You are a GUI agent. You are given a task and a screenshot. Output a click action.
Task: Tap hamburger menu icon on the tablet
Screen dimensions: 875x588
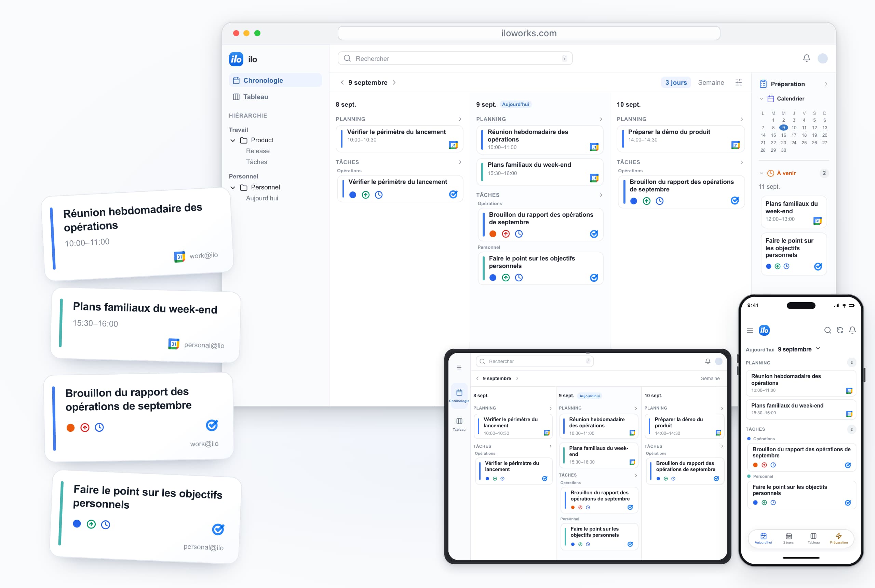point(459,367)
